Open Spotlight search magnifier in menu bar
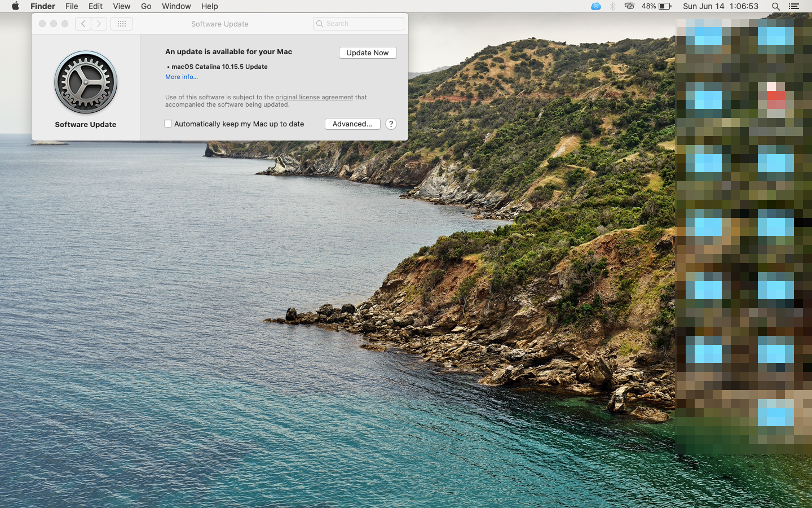This screenshot has width=812, height=508. 776,6
